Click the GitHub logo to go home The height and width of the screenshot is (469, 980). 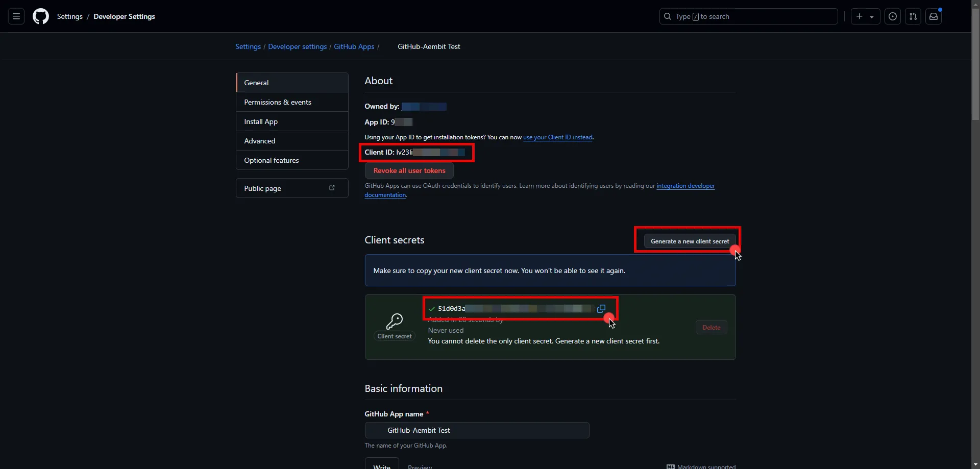tap(40, 16)
